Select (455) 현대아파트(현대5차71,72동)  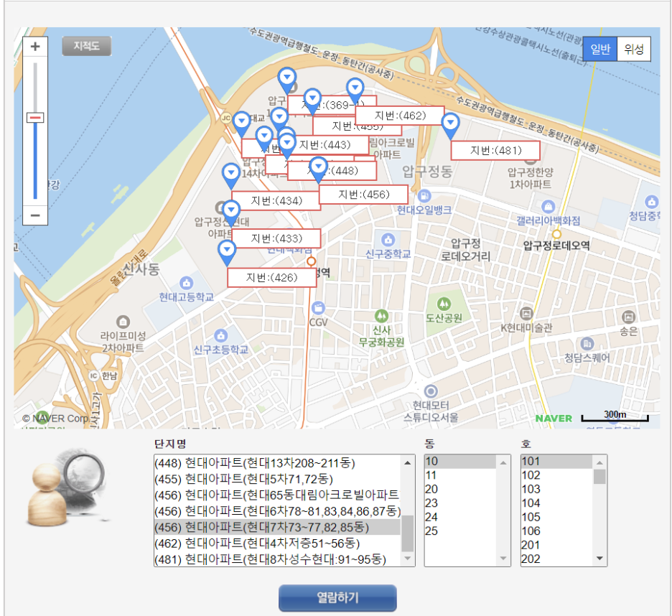click(x=277, y=479)
